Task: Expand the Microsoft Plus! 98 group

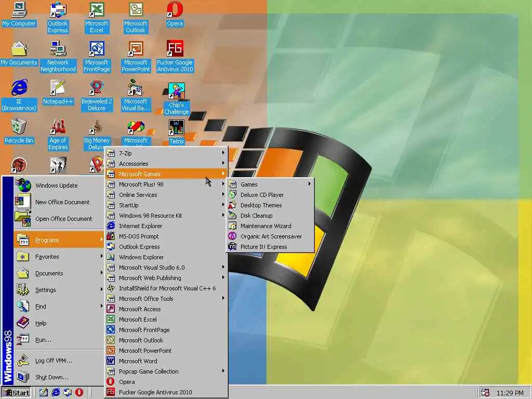Action: (x=166, y=184)
